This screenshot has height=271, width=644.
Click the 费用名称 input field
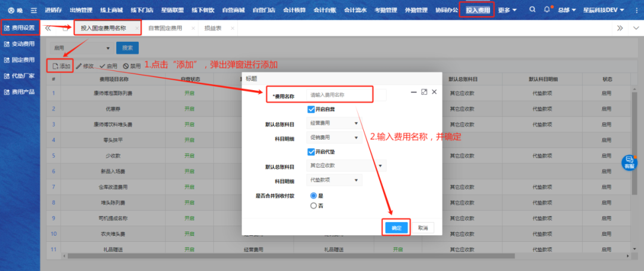(346, 95)
